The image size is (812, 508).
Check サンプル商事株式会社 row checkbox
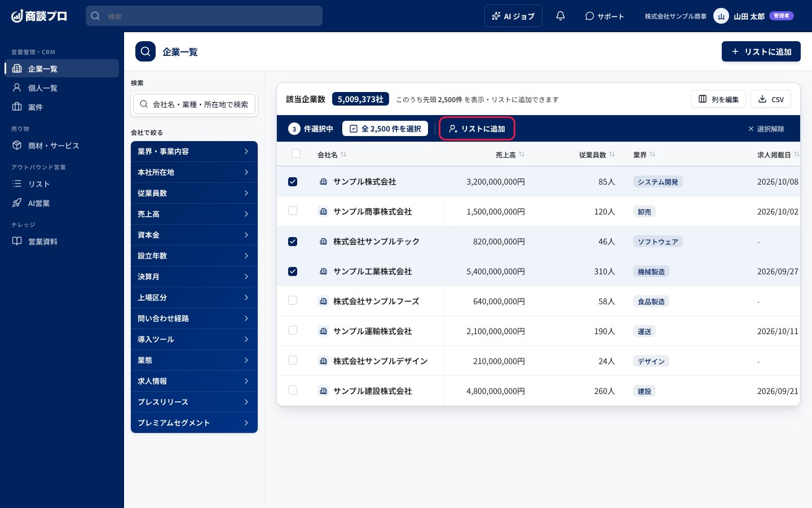pyautogui.click(x=293, y=211)
